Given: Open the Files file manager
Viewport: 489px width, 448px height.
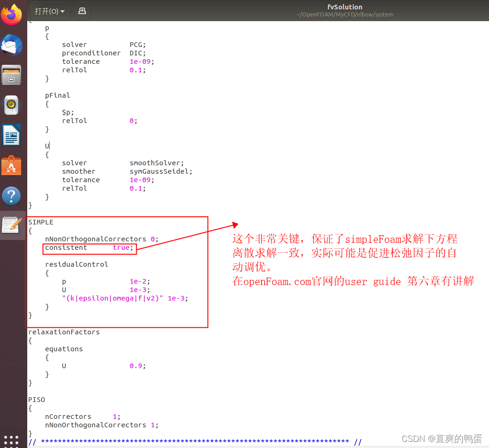Looking at the screenshot, I should click(x=12, y=75).
